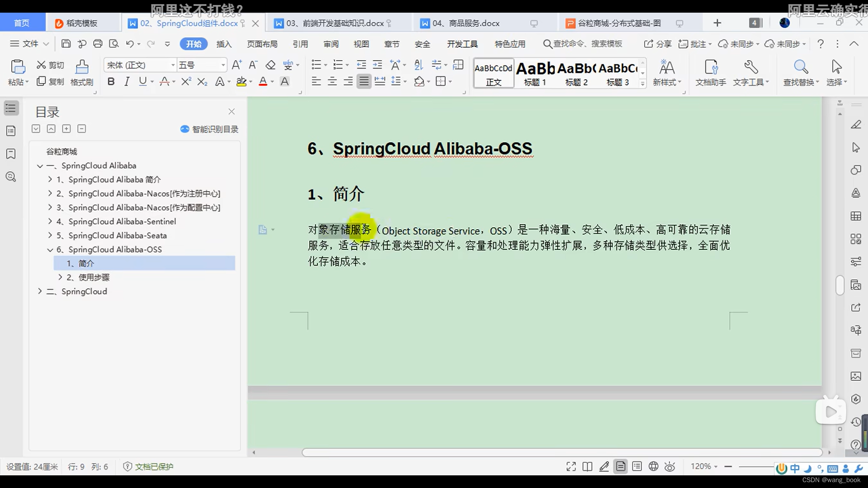
Task: Open the 插入 ribbon tab
Action: pyautogui.click(x=224, y=44)
